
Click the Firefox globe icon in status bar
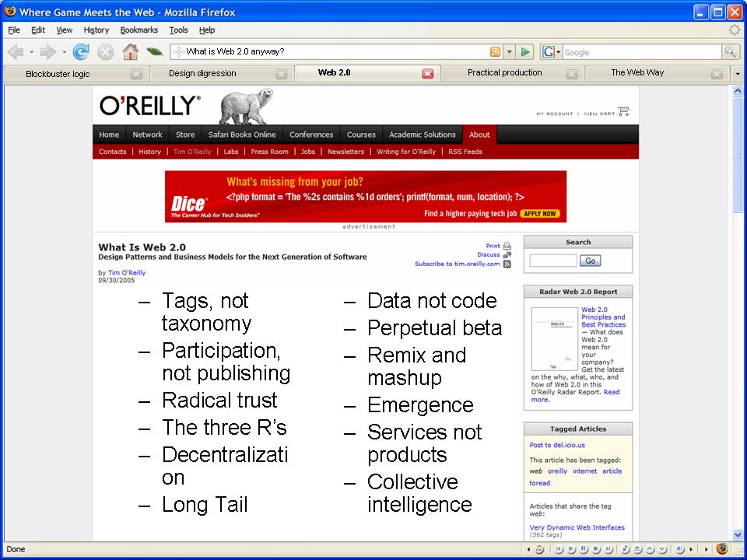tap(722, 548)
